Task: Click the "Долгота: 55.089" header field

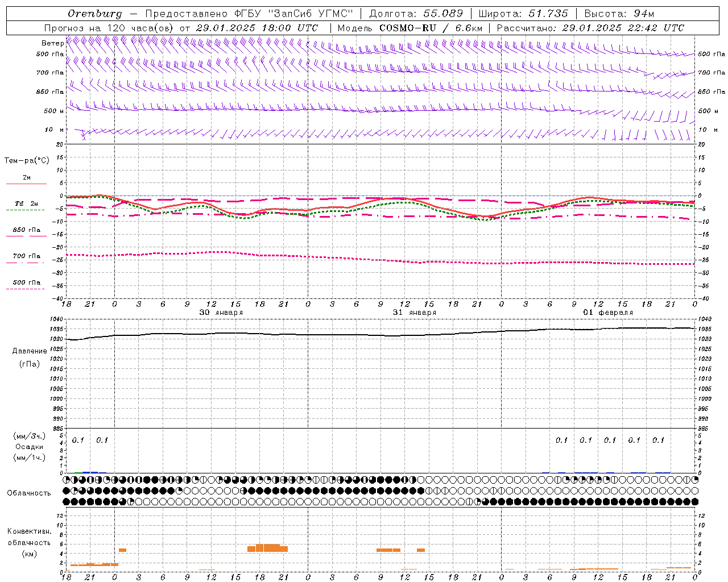Action: point(416,14)
